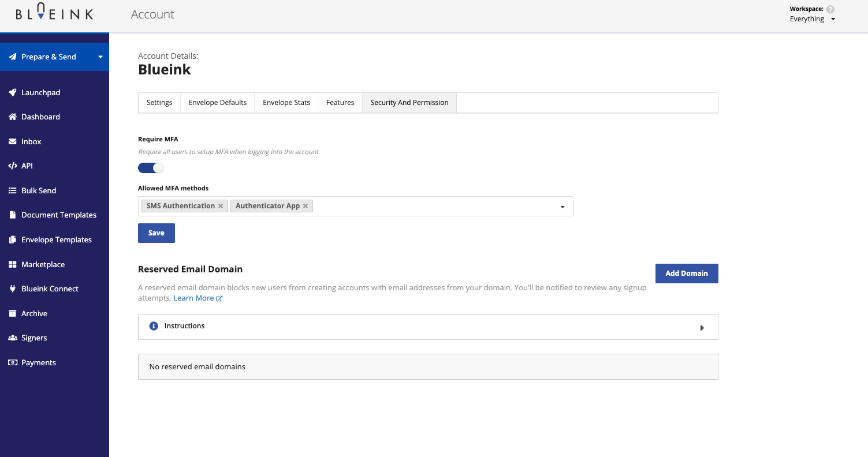Image resolution: width=868 pixels, height=457 pixels.
Task: Click the 'Instructions' label text
Action: 185,326
